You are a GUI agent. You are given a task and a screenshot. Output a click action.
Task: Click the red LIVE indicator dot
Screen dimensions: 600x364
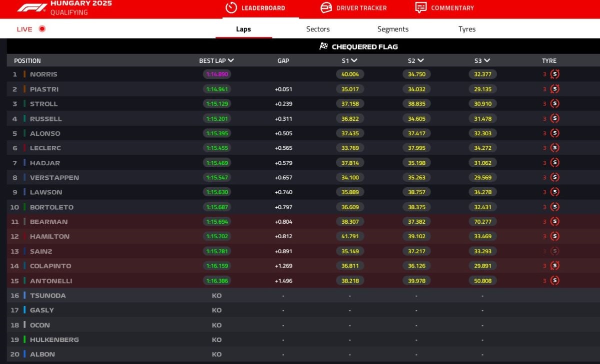click(x=42, y=29)
